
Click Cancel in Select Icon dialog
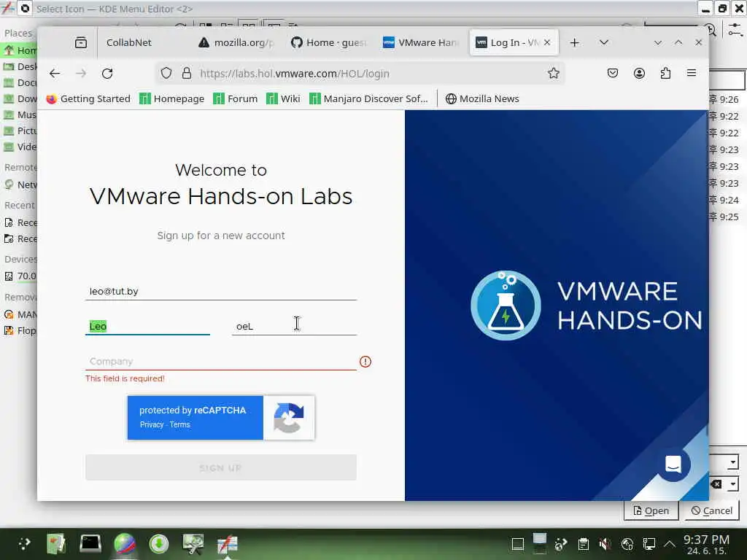[712, 510]
